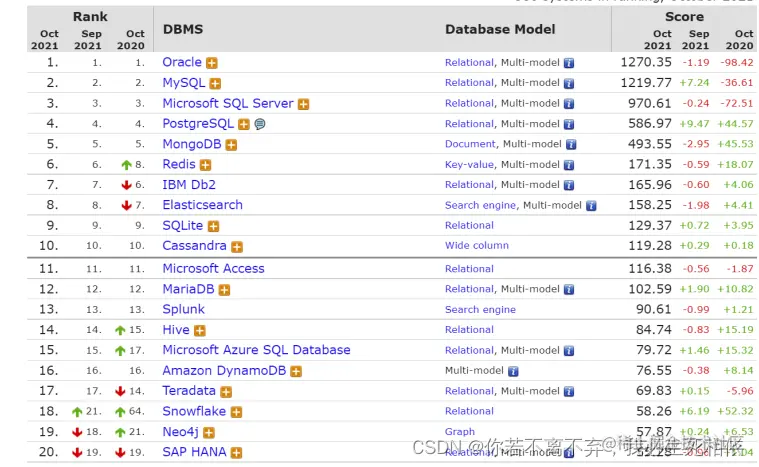Click the plus icon next to Redis
Viewport: 759px width, 467px height.
click(206, 165)
